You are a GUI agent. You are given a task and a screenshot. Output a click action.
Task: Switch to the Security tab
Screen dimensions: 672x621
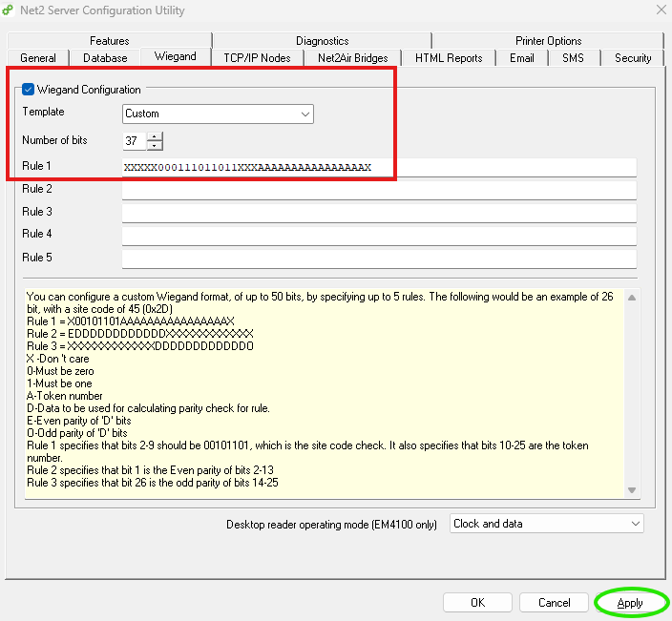tap(633, 58)
